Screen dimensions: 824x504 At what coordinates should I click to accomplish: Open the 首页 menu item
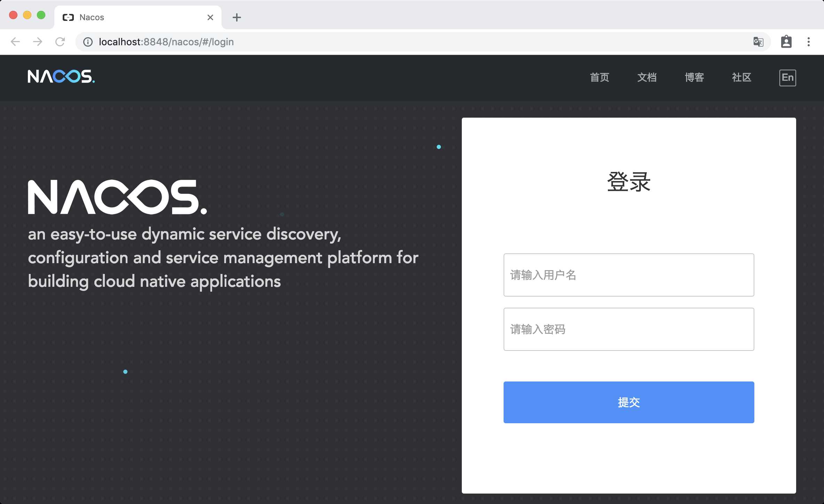click(x=599, y=77)
